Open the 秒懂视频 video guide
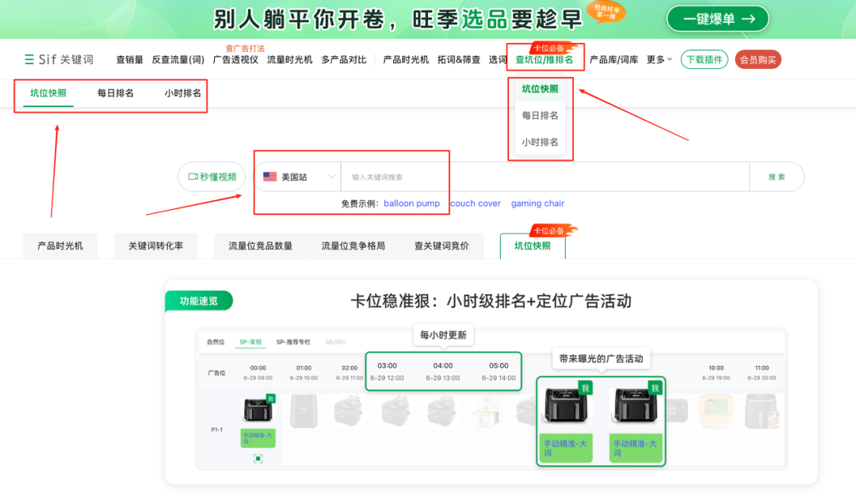 click(211, 176)
